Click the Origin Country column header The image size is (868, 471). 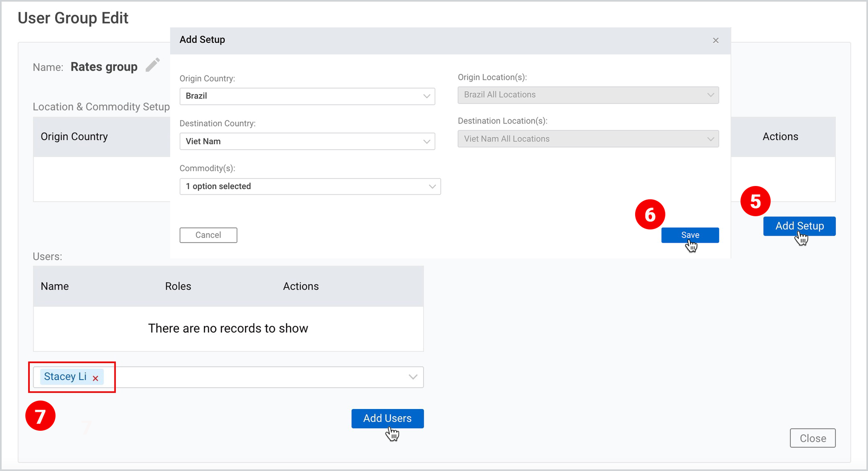point(74,137)
